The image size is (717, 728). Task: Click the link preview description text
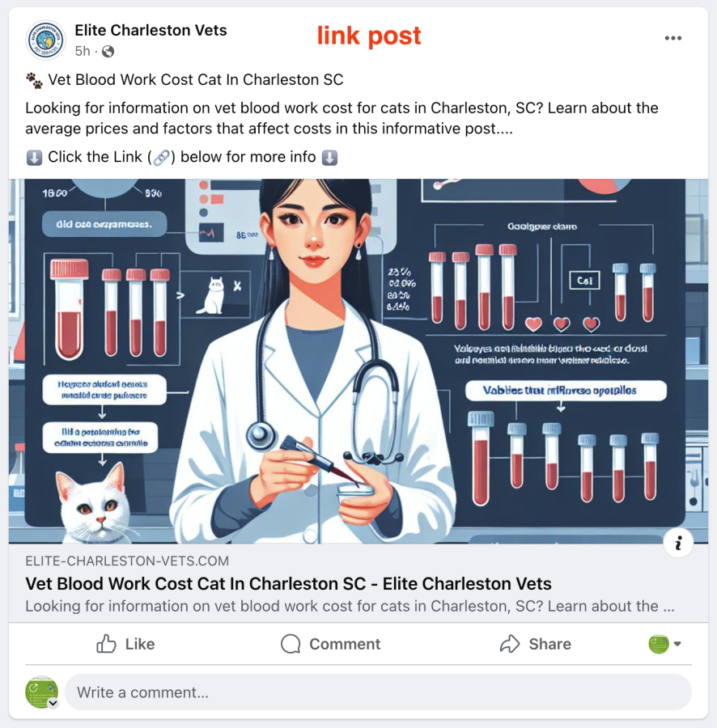click(350, 606)
